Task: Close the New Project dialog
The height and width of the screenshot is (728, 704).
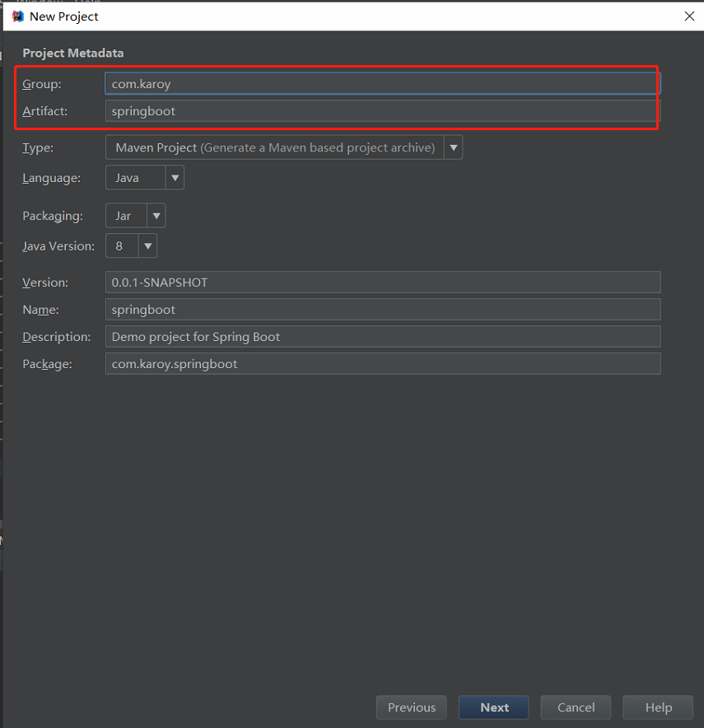Action: click(689, 16)
